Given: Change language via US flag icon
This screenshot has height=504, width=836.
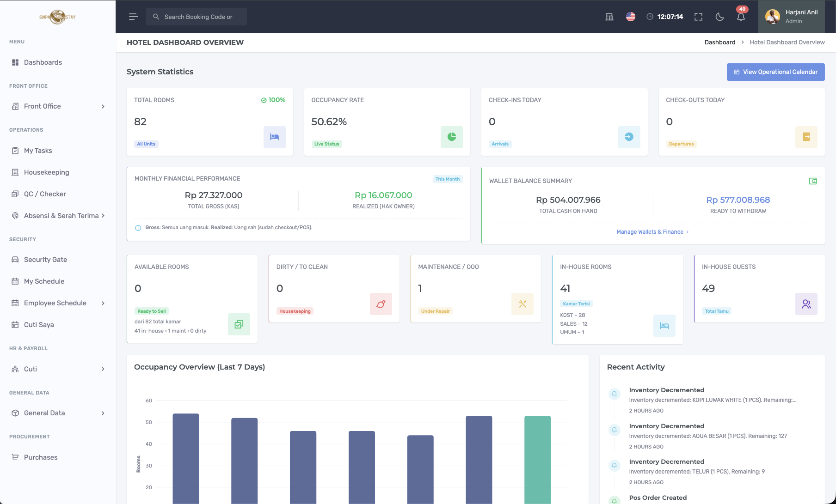Looking at the screenshot, I should 631,17.
